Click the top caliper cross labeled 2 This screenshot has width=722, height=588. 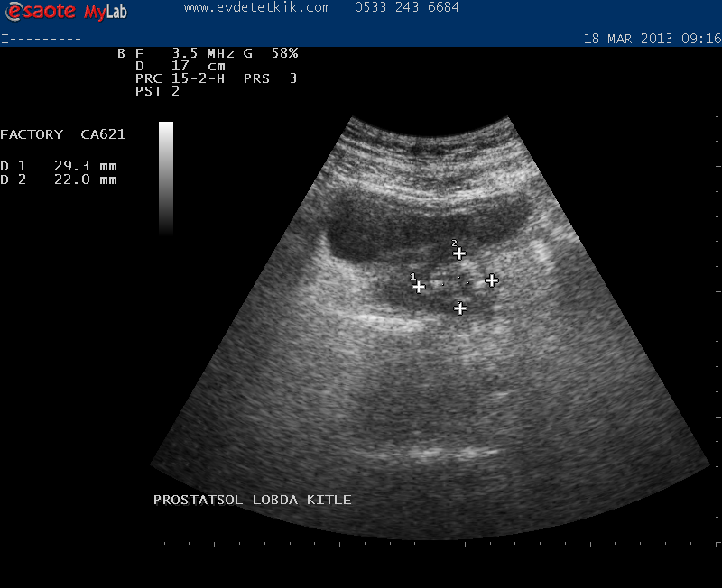point(459,253)
